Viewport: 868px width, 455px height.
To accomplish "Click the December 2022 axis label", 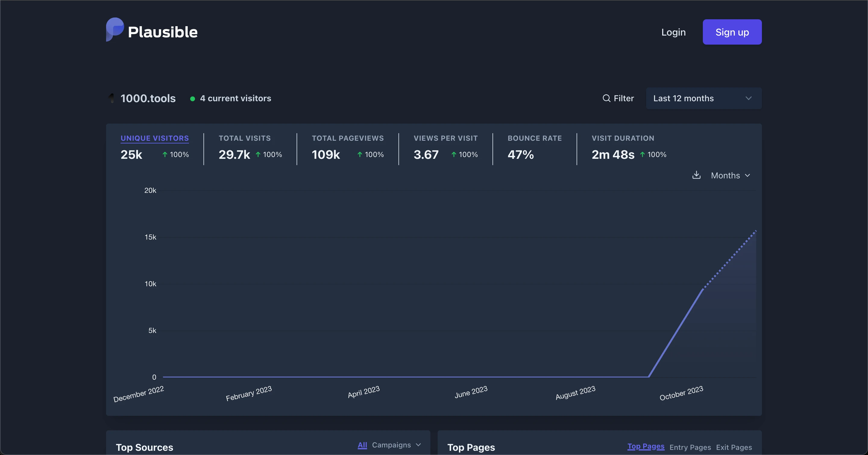I will pyautogui.click(x=139, y=394).
